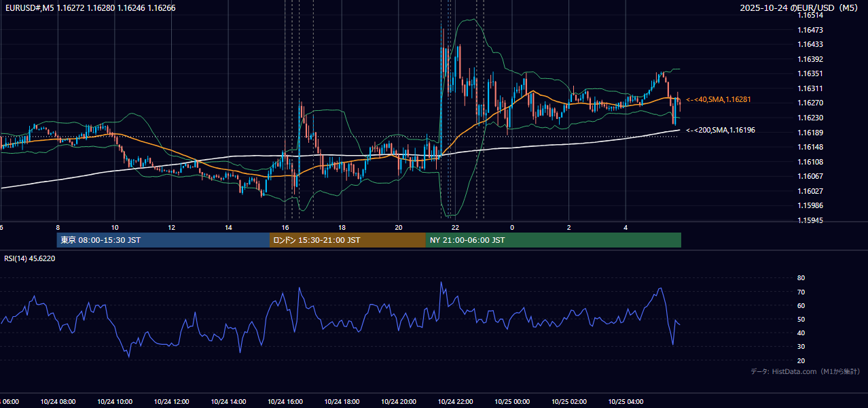Pick the '10/24 14:00' date label
This screenshot has width=868, height=408.
tap(229, 402)
